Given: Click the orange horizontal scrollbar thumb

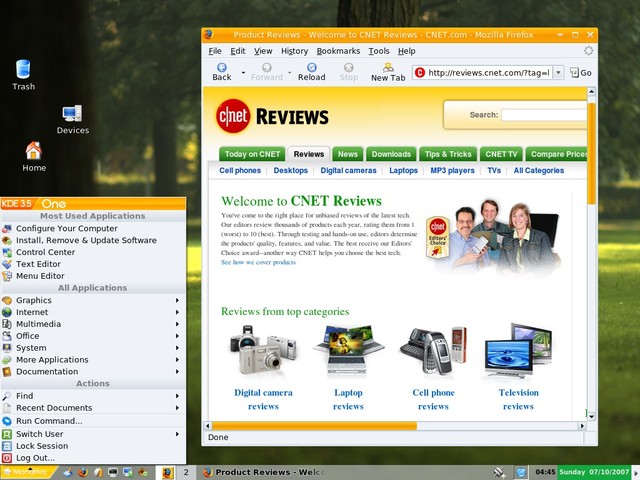Looking at the screenshot, I should pos(314,426).
